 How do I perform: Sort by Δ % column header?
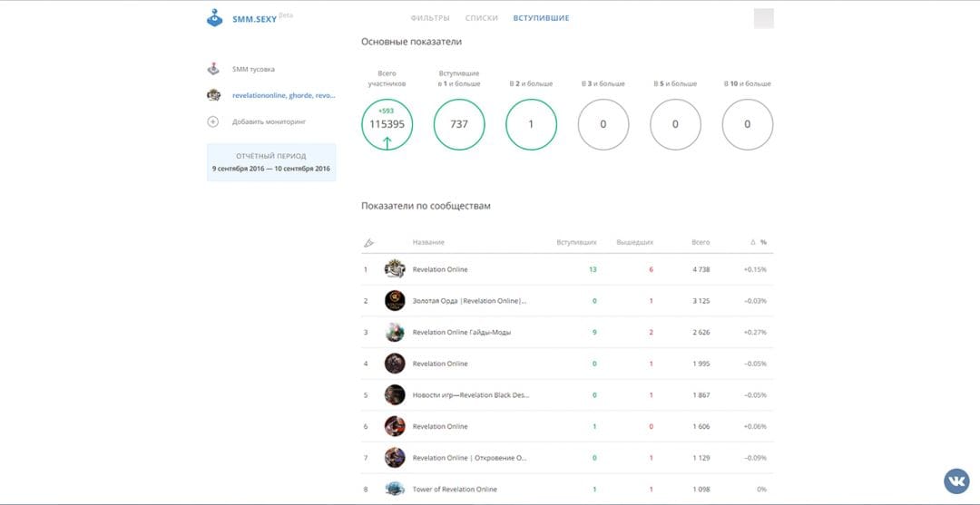[758, 242]
